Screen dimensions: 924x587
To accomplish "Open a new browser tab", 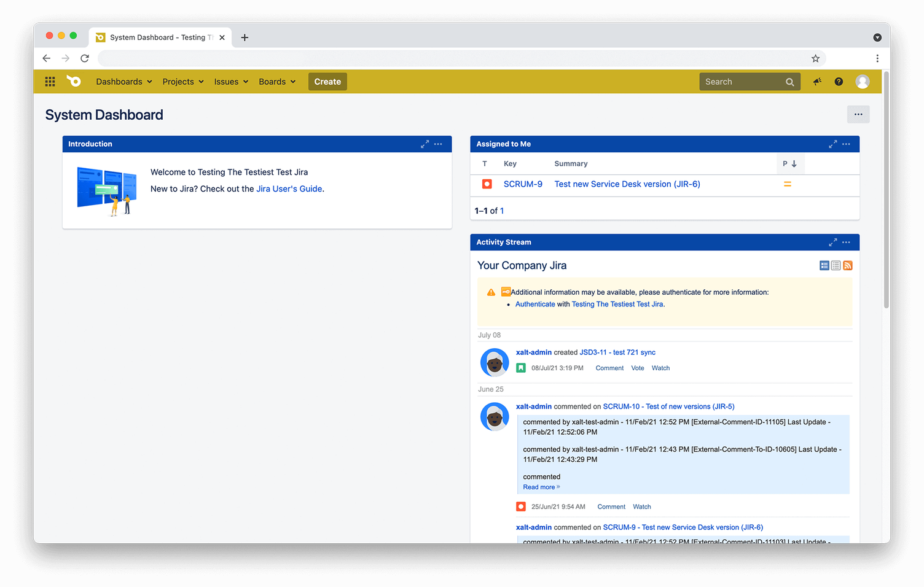I will tap(245, 37).
